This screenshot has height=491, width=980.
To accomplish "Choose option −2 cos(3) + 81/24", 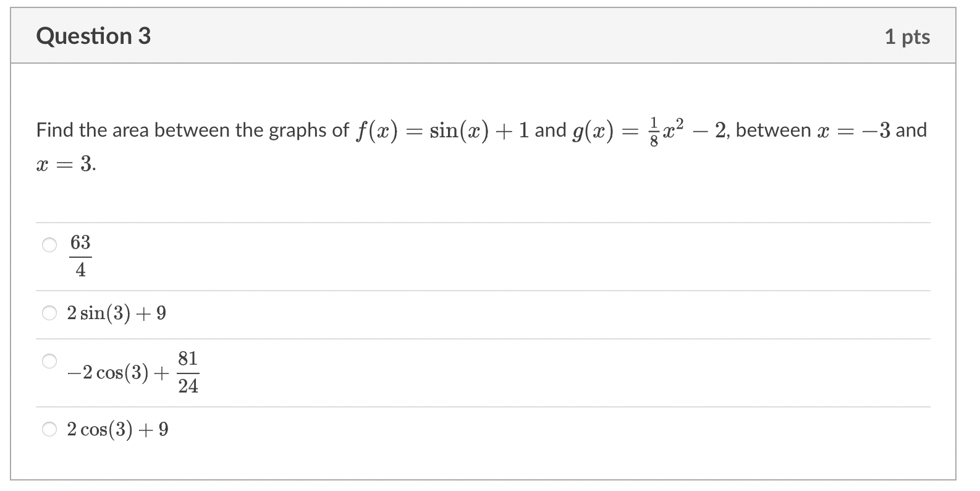I will [51, 361].
